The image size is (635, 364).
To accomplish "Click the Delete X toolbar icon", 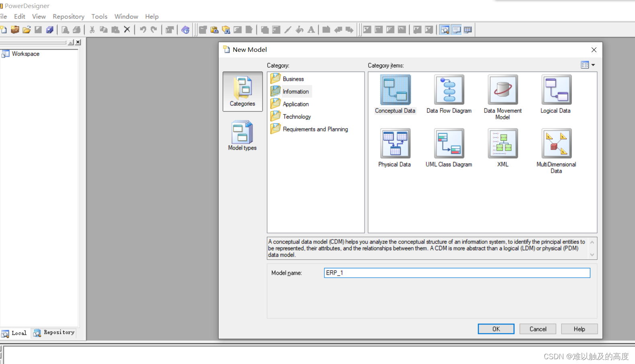I will [x=127, y=30].
